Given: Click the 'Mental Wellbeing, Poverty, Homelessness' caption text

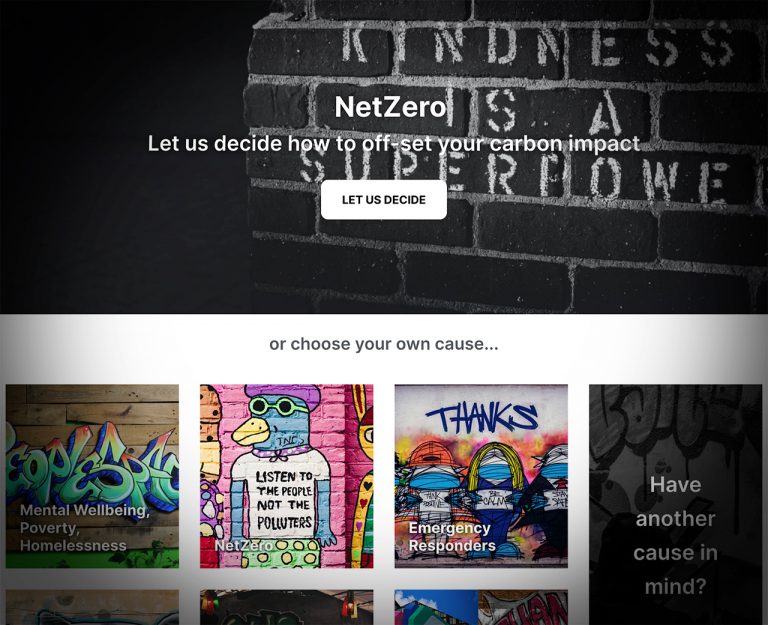Looking at the screenshot, I should pos(85,528).
